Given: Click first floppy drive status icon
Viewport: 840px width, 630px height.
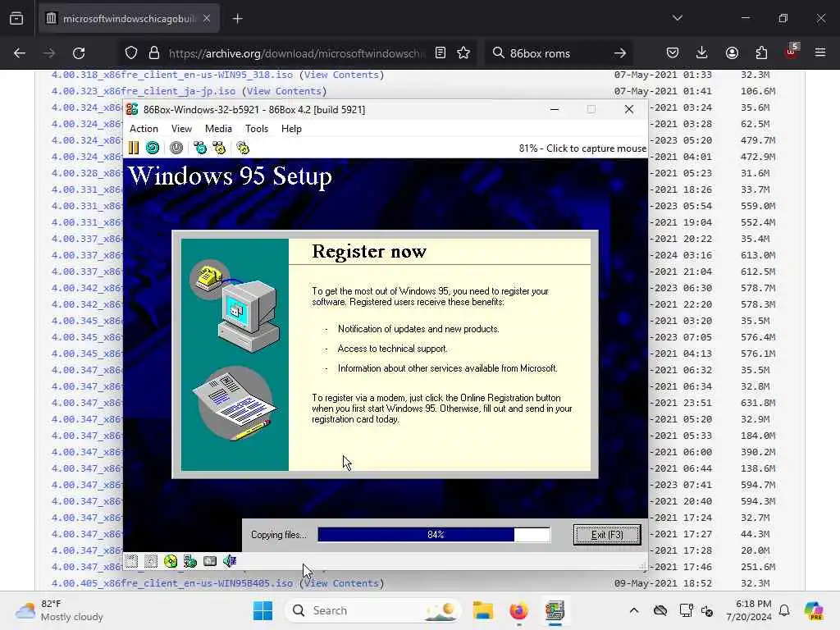Looking at the screenshot, I should [132, 561].
